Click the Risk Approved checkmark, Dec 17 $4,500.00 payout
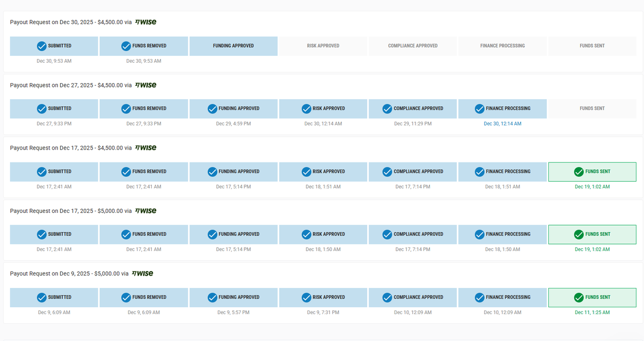Image resolution: width=644 pixels, height=341 pixels. 306,172
